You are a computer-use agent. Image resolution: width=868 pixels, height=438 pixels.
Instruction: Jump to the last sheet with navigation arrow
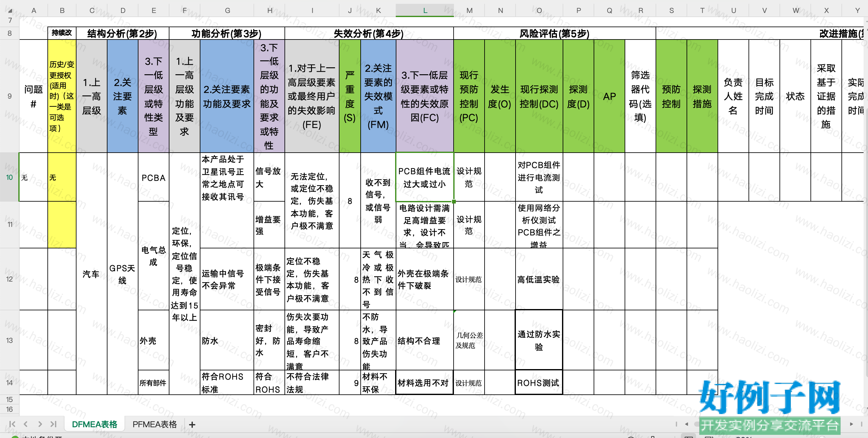53,424
